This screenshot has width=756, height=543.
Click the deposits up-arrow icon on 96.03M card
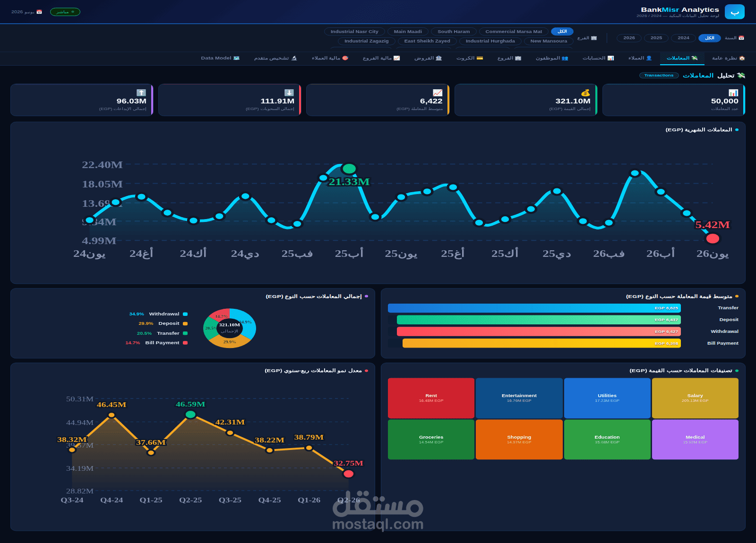pyautogui.click(x=141, y=93)
